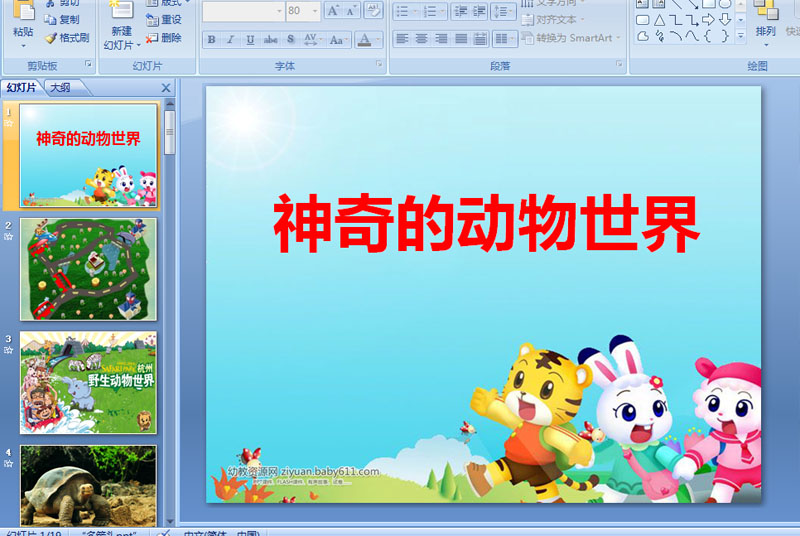
Task: Select the right arrow shape in gallery
Action: click(x=708, y=19)
